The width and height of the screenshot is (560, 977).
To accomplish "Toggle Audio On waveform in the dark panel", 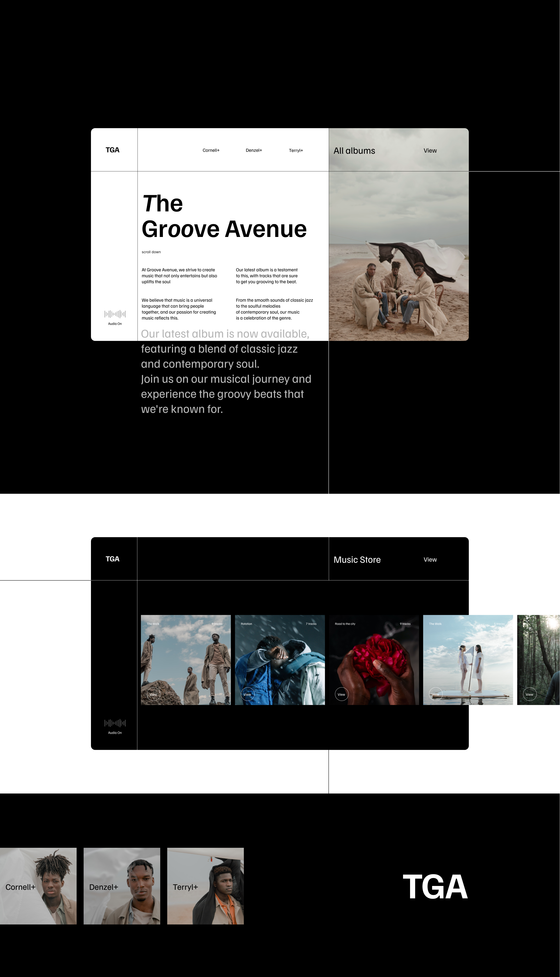I will (115, 723).
